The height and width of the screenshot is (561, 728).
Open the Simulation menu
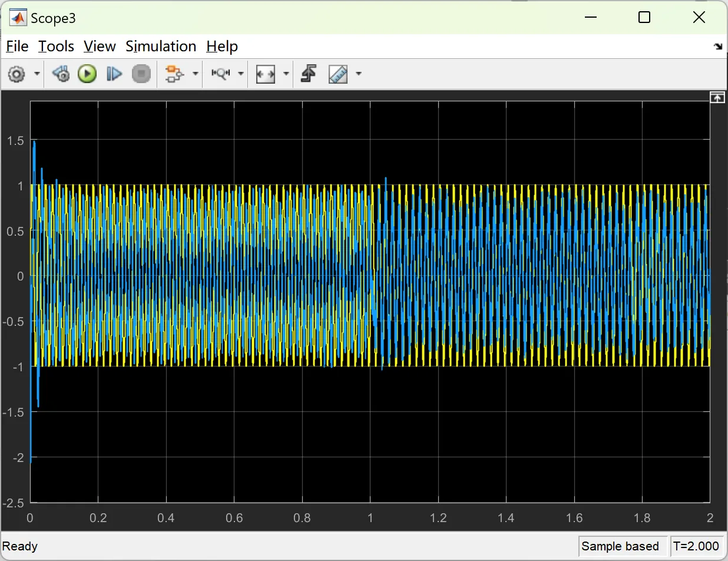point(161,47)
